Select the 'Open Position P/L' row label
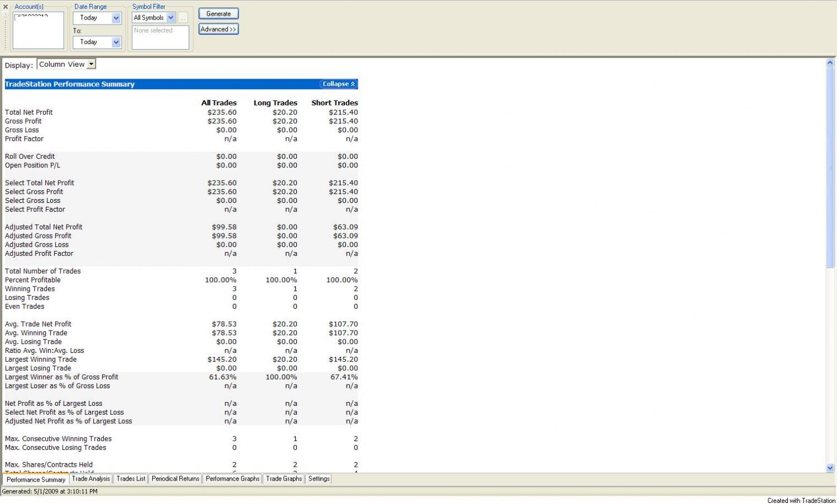This screenshot has height=504, width=837. [32, 166]
